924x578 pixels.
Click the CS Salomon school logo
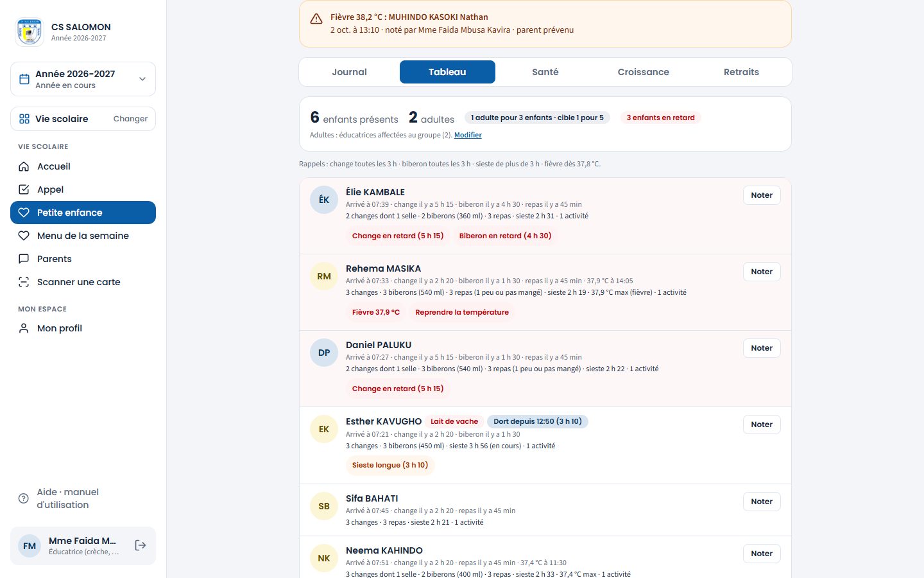pyautogui.click(x=30, y=32)
